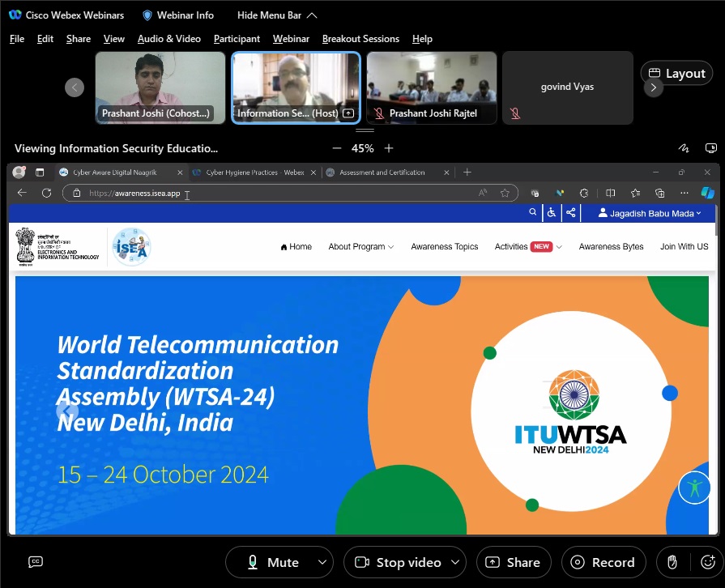Collapse the menu bar with Hide Menu Bar
Image resolution: width=725 pixels, height=588 pixels.
(277, 15)
